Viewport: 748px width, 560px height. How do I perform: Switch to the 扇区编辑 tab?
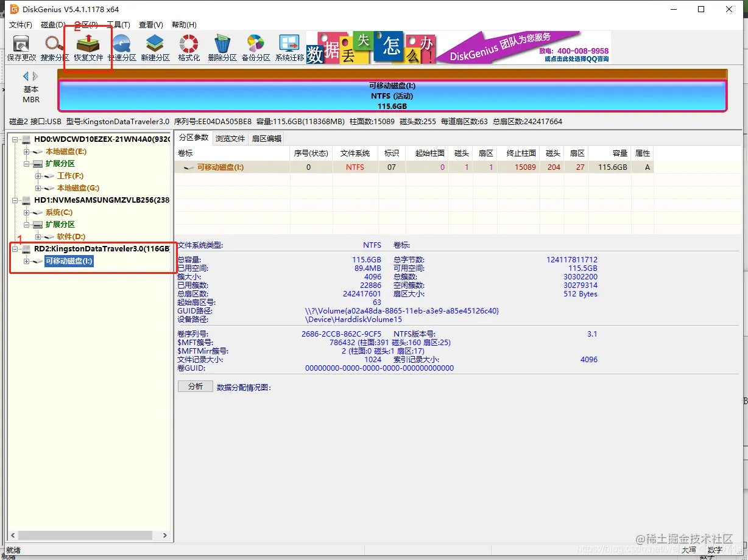pos(267,138)
